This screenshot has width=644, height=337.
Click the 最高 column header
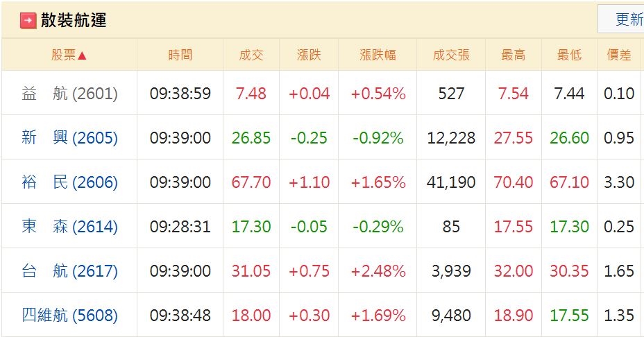[514, 55]
